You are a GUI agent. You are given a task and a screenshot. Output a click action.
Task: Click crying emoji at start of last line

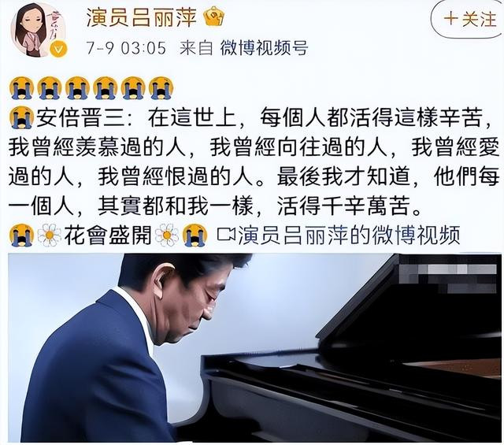21,235
